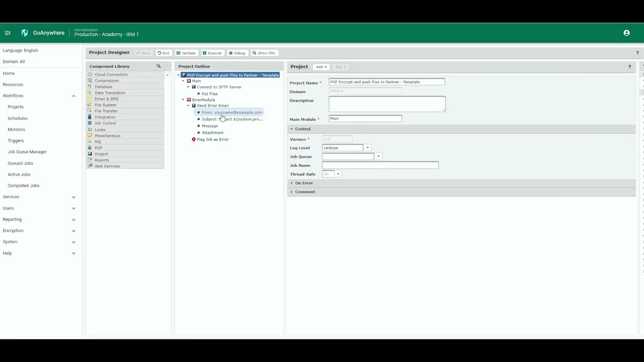
Task: Click the Send Error Email task icon
Action: (x=194, y=106)
